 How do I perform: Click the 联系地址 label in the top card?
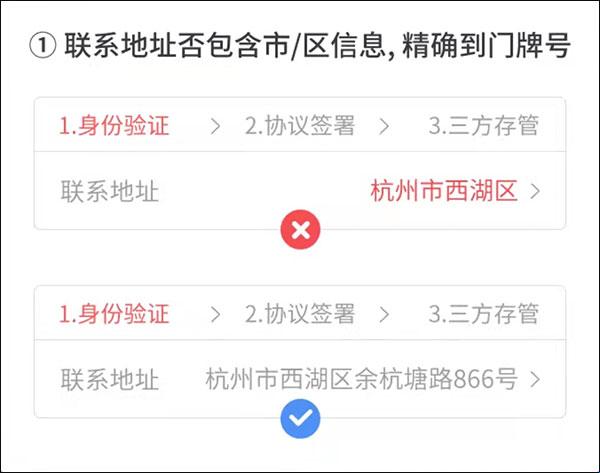110,191
